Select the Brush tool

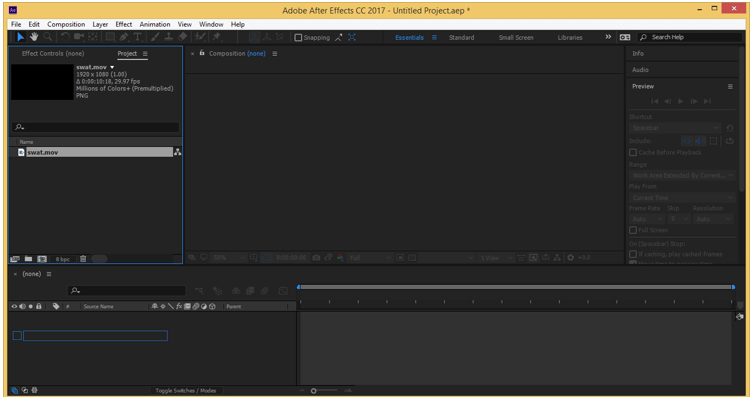click(x=155, y=37)
